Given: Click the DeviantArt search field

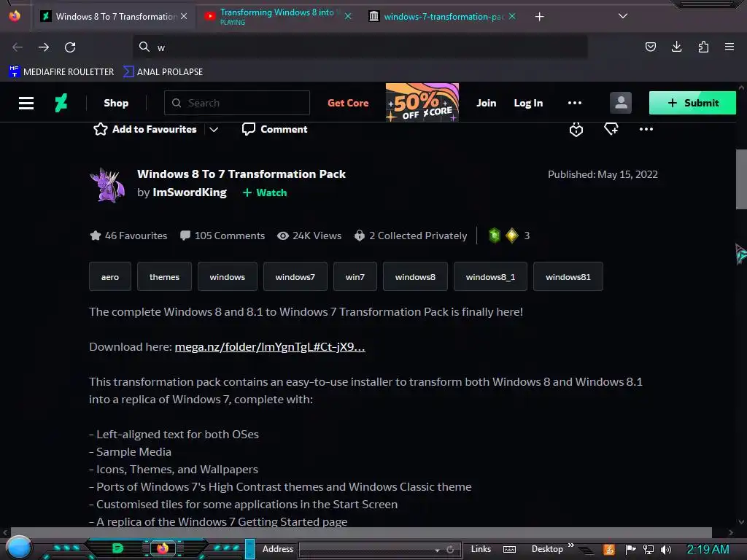Looking at the screenshot, I should tap(237, 103).
